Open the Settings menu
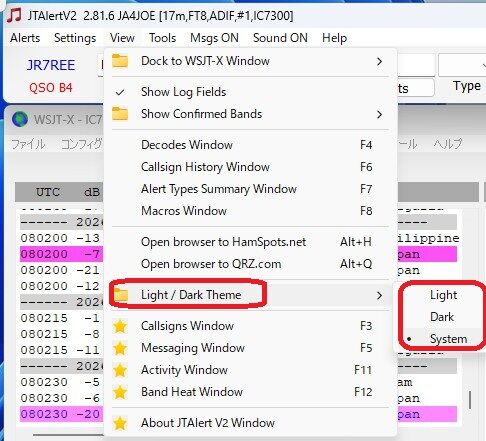This screenshot has height=441, width=486. (75, 38)
